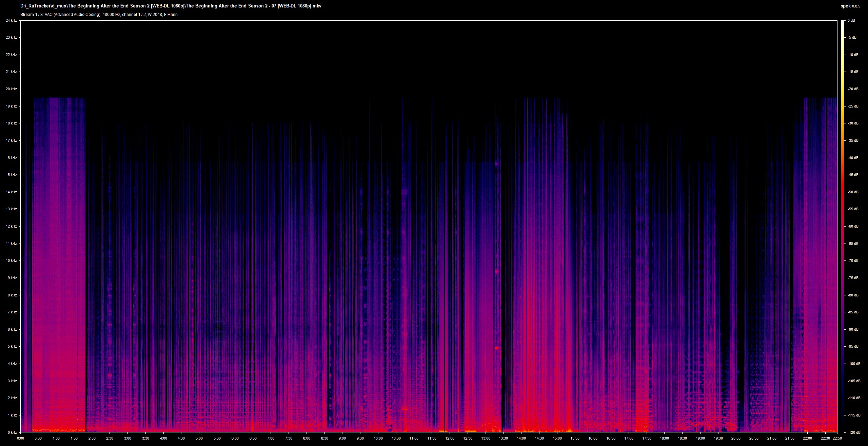
Task: Pick the 19:30 time label
Action: 718,438
